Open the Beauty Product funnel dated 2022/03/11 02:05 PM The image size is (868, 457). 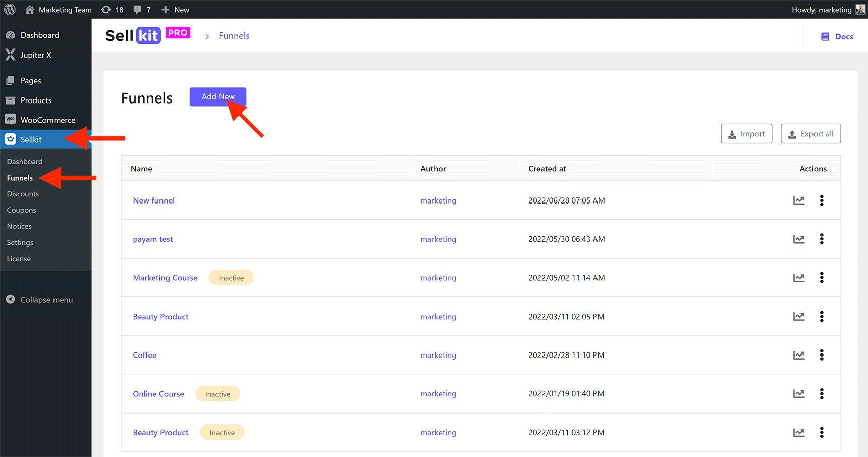[160, 317]
